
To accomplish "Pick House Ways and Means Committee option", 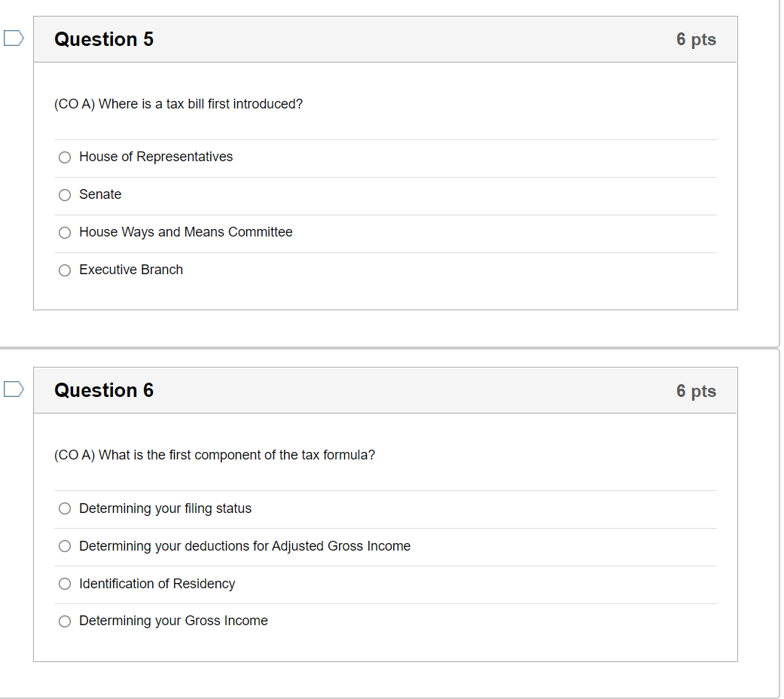I will 65,232.
